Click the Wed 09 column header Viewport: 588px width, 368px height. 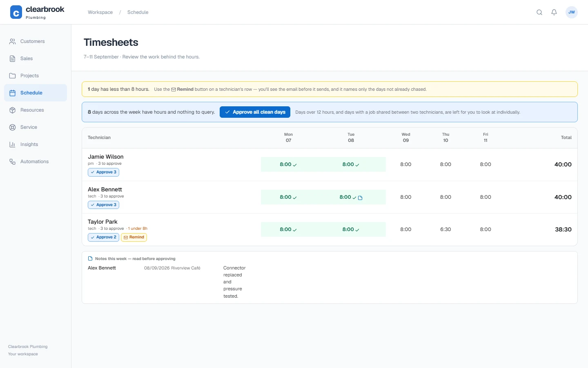405,137
